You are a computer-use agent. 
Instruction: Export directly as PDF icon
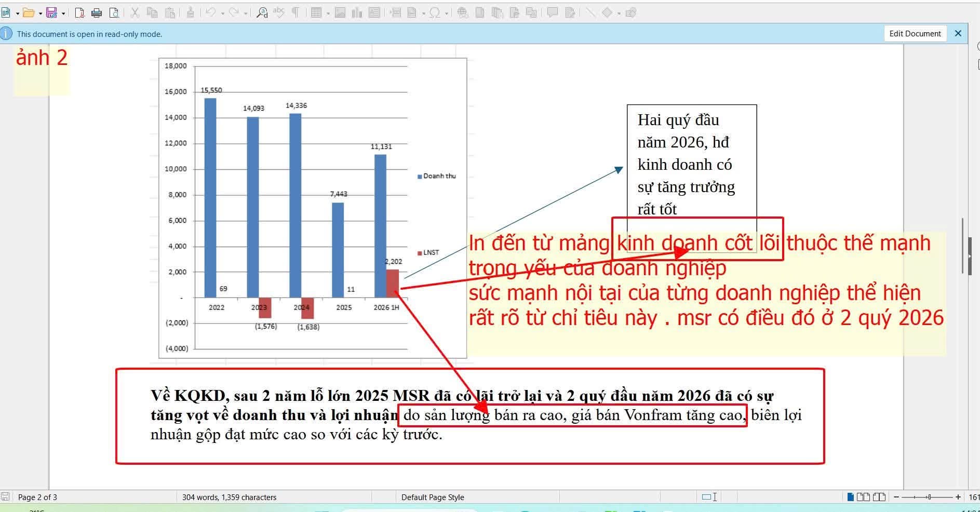79,13
